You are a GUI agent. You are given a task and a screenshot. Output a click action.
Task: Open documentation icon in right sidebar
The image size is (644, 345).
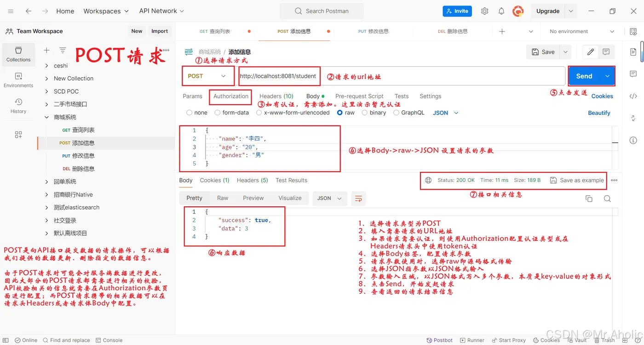click(633, 52)
